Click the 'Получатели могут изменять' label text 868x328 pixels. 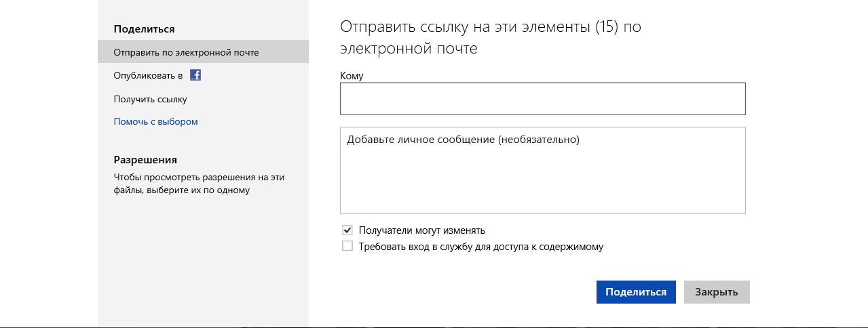click(x=421, y=230)
